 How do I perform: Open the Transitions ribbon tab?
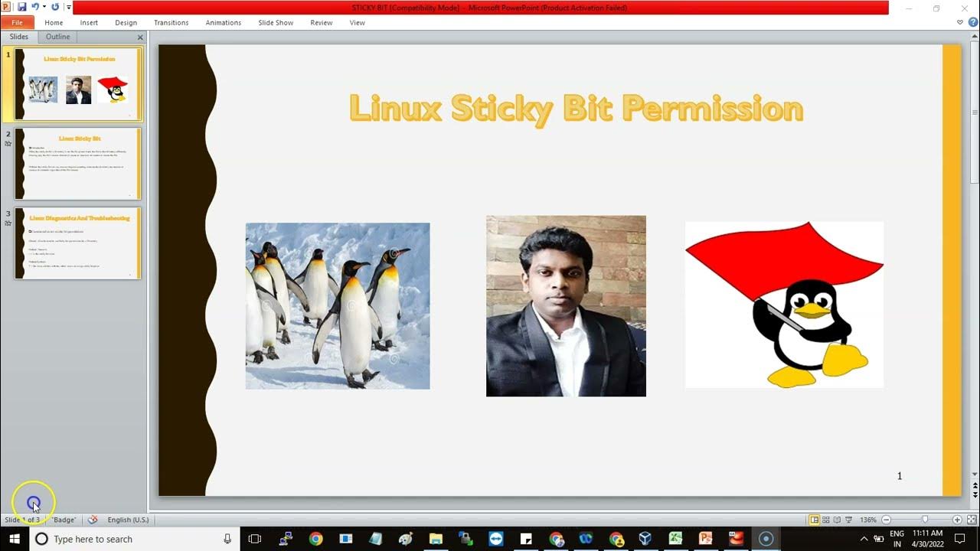pos(171,23)
